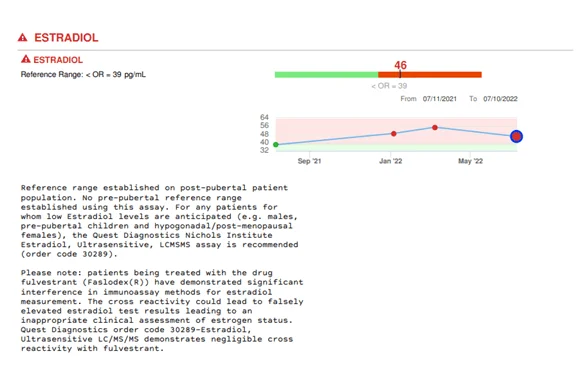Click the Reference Range text line
The height and width of the screenshot is (373, 576).
83,75
